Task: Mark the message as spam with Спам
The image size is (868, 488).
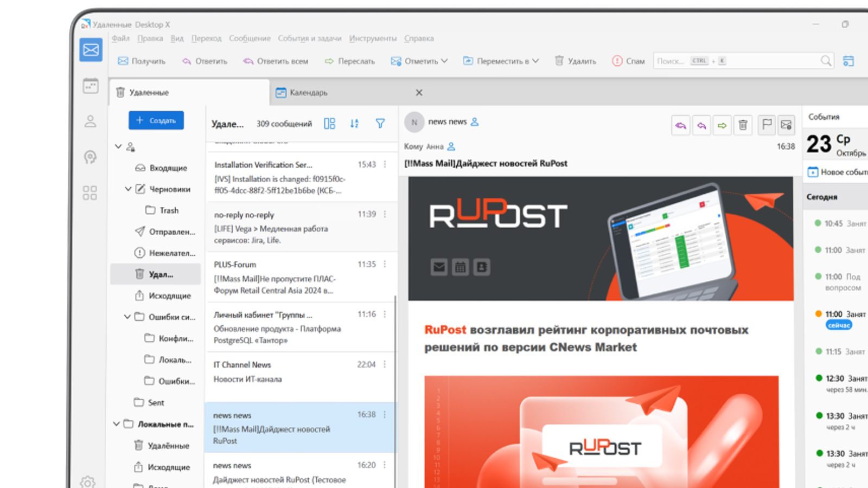Action: pos(628,61)
